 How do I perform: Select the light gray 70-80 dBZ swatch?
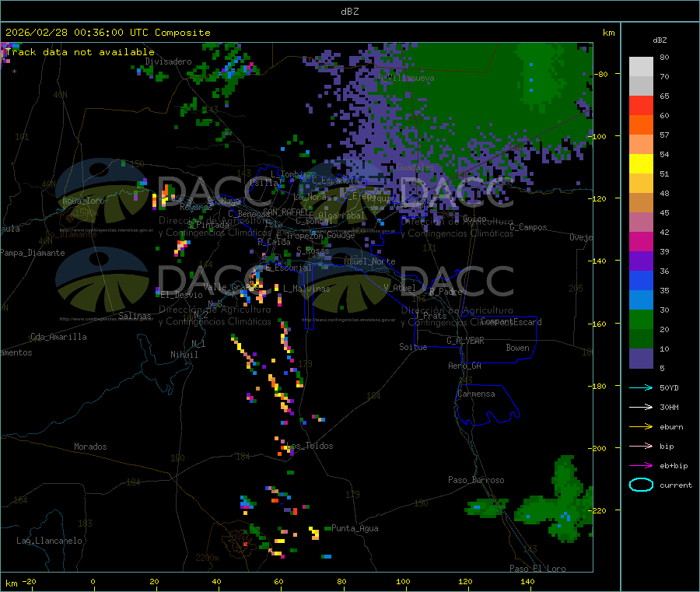[x=641, y=67]
